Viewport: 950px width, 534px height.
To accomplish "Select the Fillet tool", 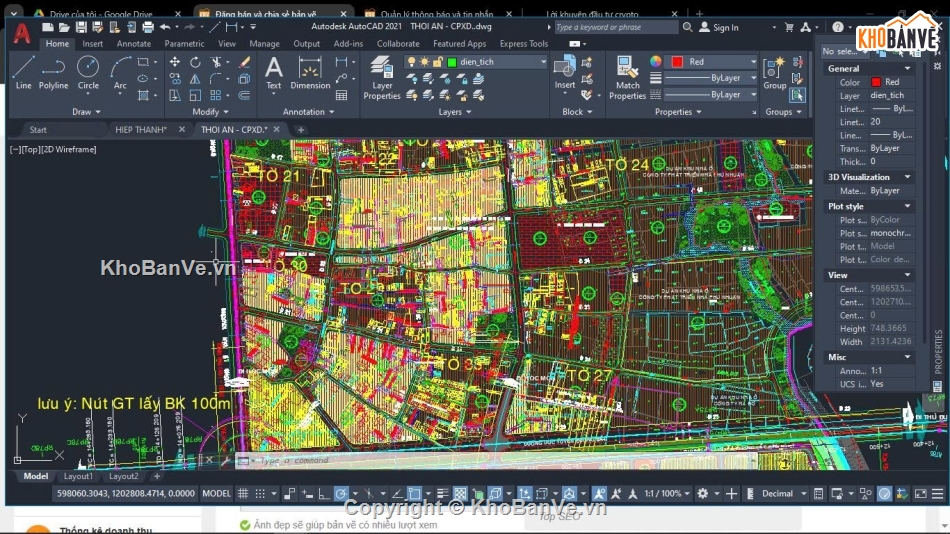I will [x=216, y=78].
